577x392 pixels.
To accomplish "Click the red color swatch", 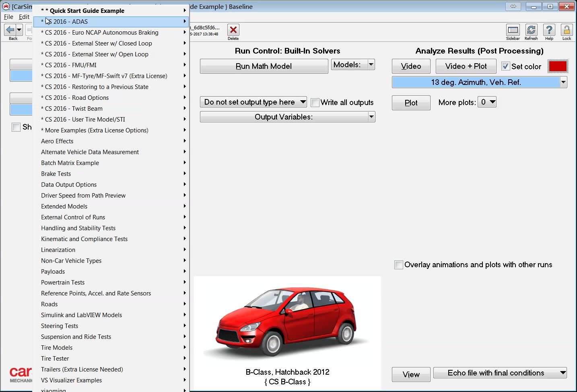I will click(558, 66).
